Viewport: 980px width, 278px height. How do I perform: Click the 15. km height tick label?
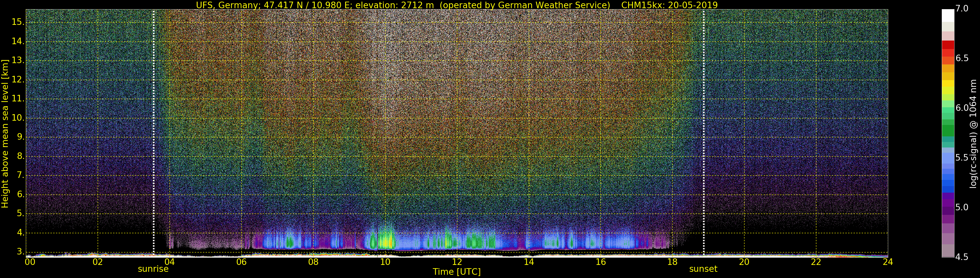click(x=18, y=22)
